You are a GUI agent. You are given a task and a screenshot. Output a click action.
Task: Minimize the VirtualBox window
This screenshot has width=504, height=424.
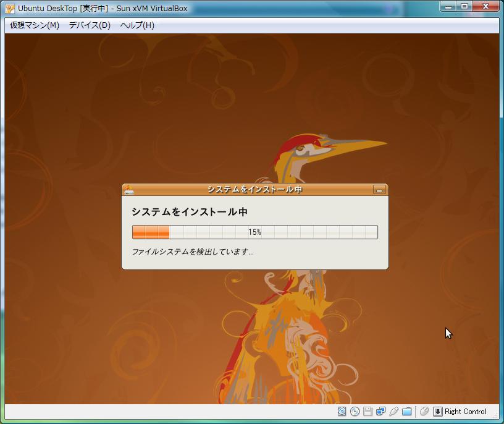448,6
